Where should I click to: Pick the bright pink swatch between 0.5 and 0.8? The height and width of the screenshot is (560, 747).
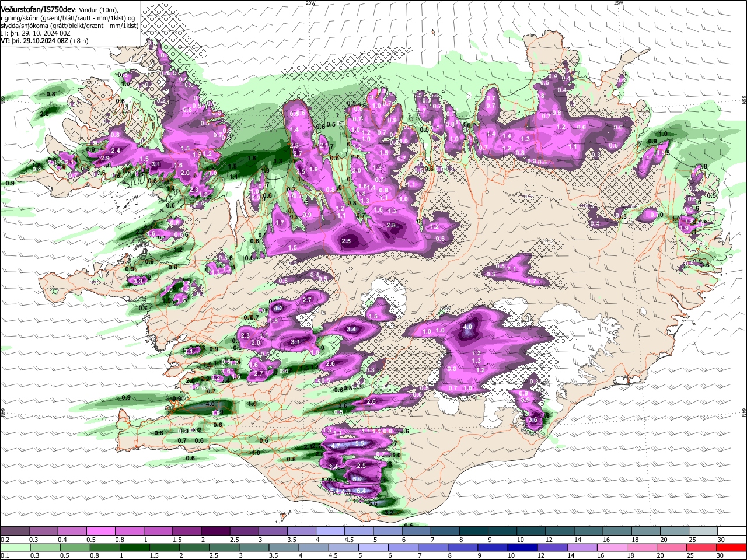coord(100,531)
